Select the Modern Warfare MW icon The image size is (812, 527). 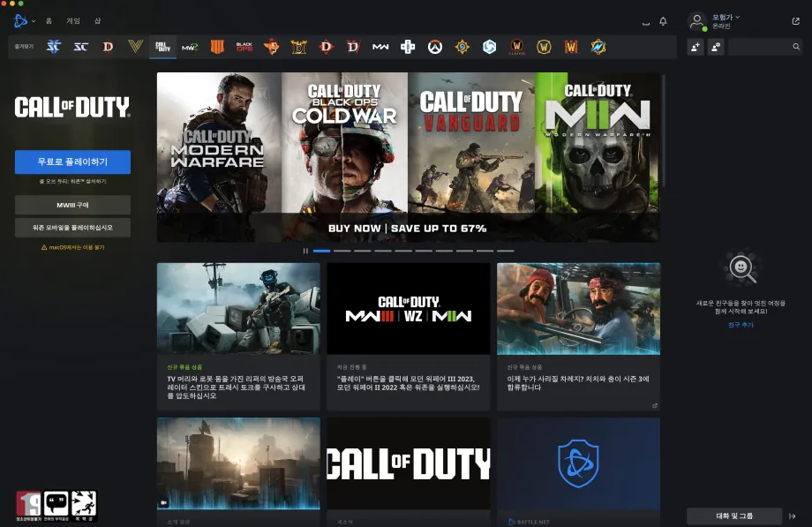(x=380, y=47)
